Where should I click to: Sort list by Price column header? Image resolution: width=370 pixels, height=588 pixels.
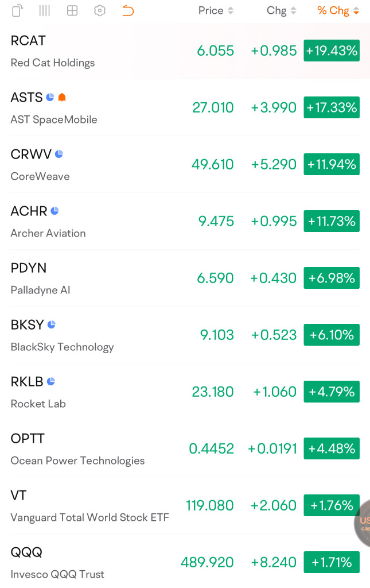[216, 10]
